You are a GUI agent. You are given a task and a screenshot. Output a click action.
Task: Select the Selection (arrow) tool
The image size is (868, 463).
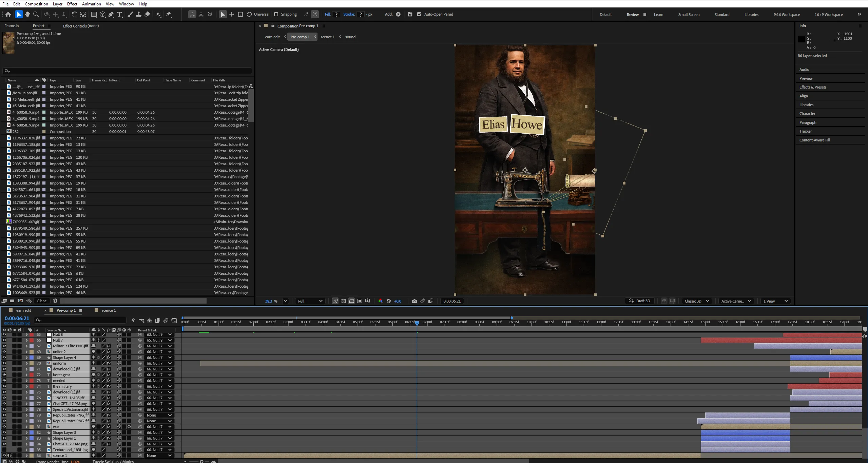pos(19,14)
